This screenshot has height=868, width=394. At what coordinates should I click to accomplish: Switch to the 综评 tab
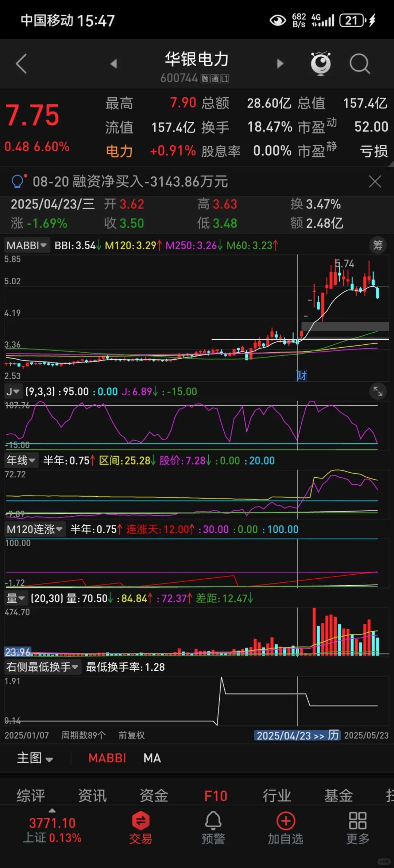[x=31, y=796]
